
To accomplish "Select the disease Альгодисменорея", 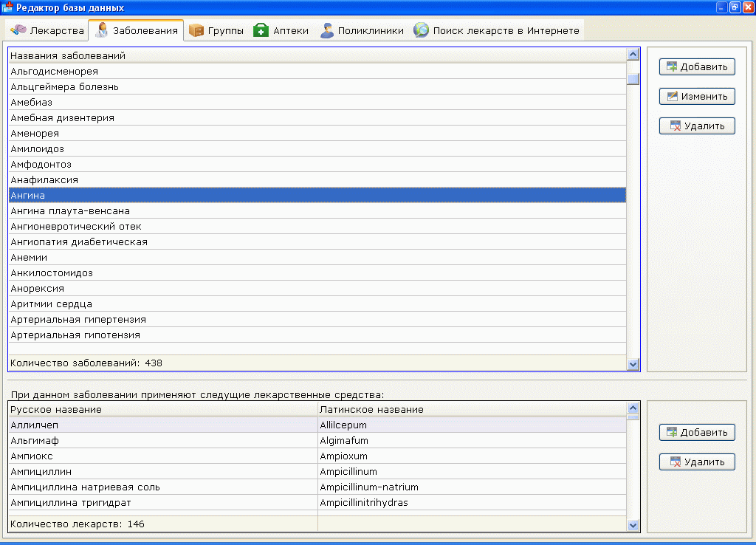I will click(x=317, y=72).
